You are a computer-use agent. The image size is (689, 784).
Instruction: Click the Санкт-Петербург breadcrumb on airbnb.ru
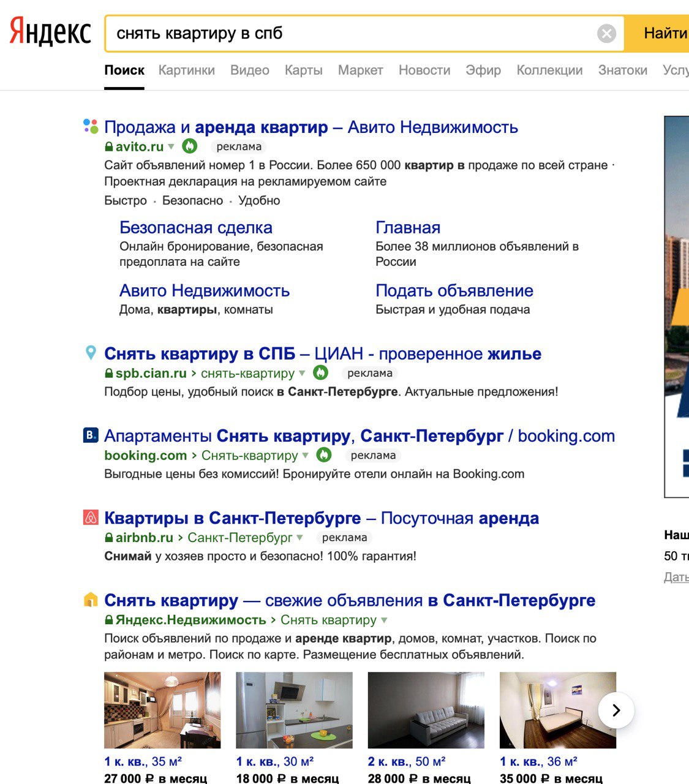click(240, 537)
